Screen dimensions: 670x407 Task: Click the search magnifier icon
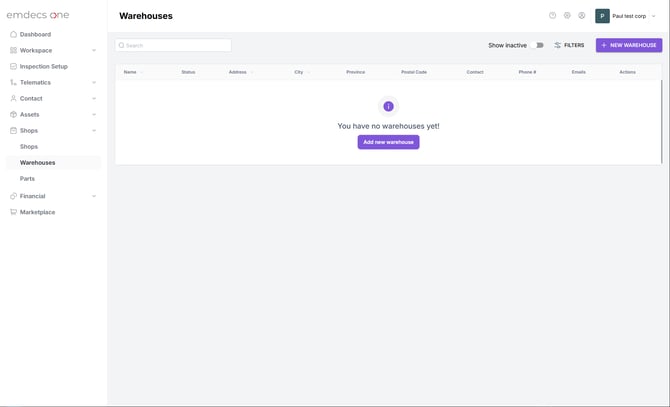(x=121, y=45)
